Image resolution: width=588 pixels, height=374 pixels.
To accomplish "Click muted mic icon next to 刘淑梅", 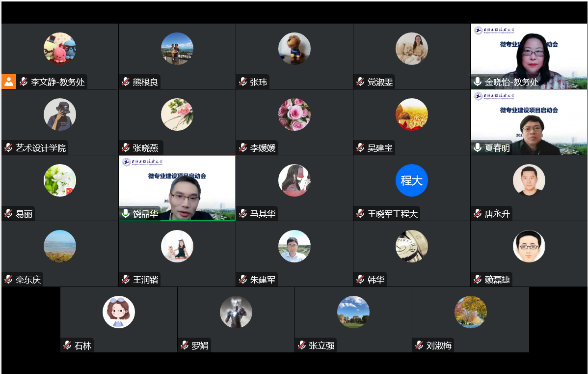I will [x=419, y=345].
